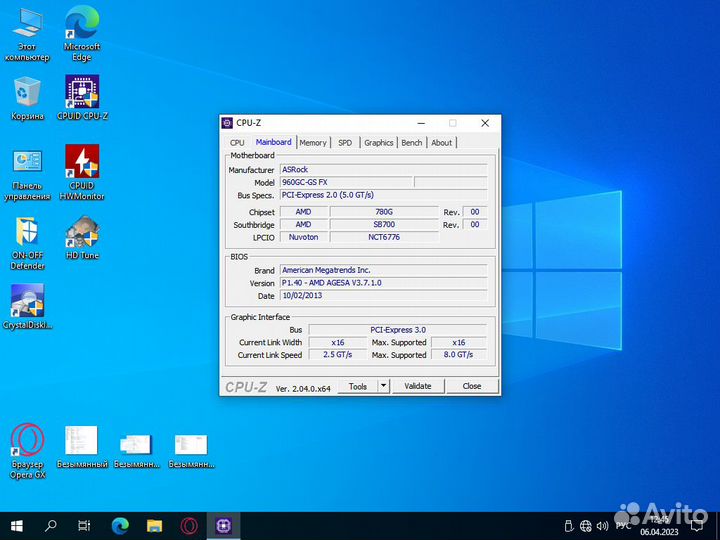Select Панель управления desktop icon
The image size is (720, 540).
(27, 175)
